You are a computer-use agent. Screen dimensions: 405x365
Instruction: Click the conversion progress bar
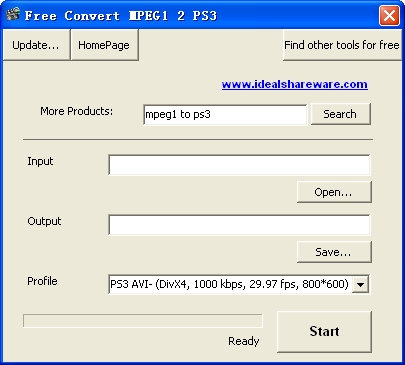point(143,321)
